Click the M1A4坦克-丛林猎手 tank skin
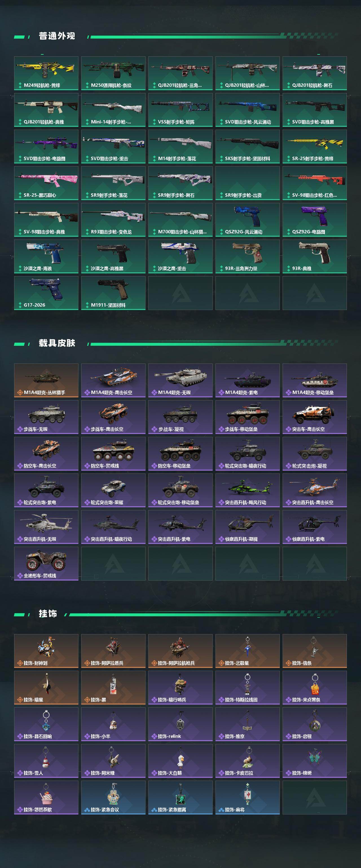 tap(46, 380)
